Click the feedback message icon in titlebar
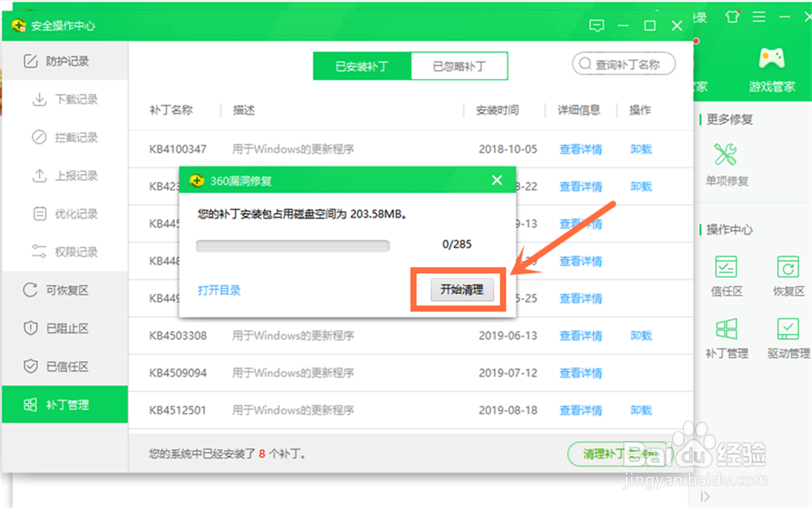812x508 pixels. point(597,25)
